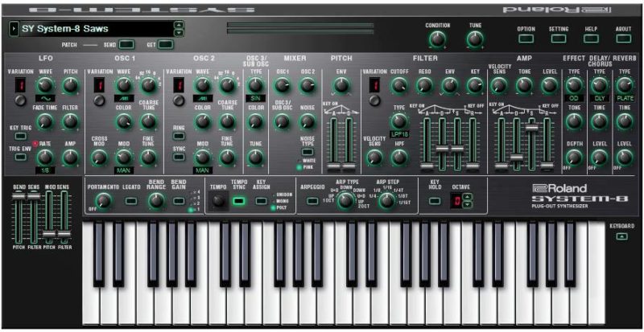Screen dimensions: 644x332
Task: Click the REVERB LEVEL knob
Action: click(x=625, y=158)
